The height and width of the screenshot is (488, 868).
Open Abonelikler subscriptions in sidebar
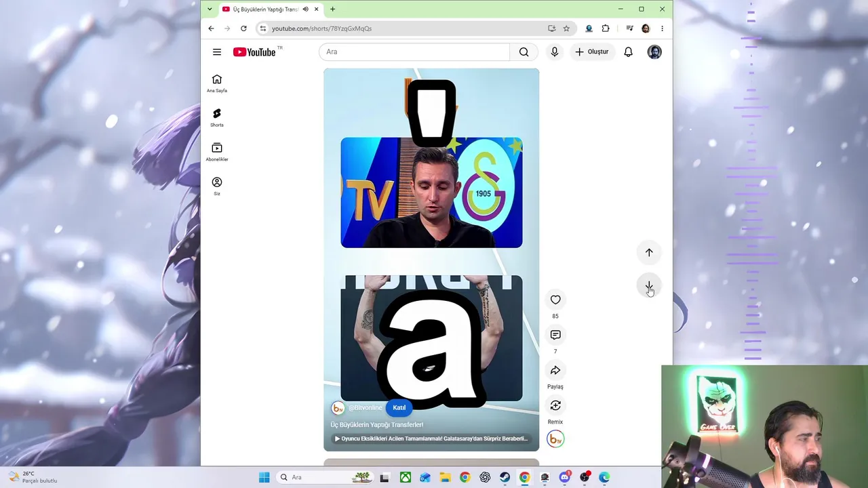pos(217,152)
